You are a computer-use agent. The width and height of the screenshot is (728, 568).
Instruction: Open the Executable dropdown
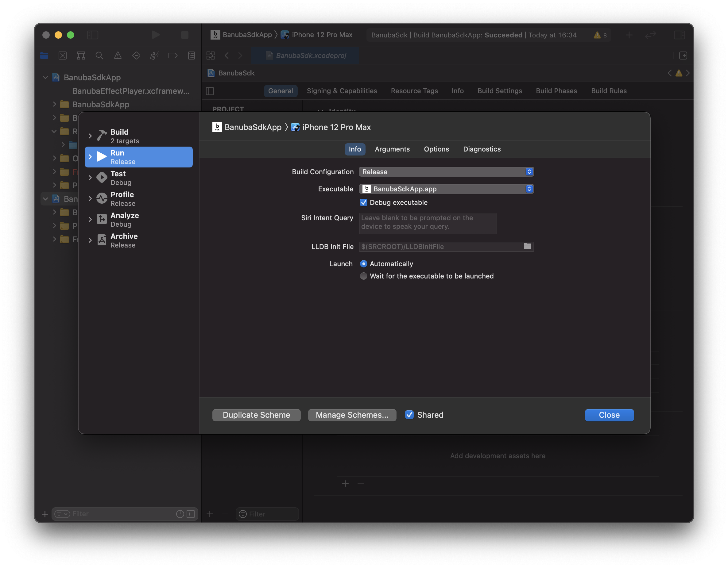446,189
